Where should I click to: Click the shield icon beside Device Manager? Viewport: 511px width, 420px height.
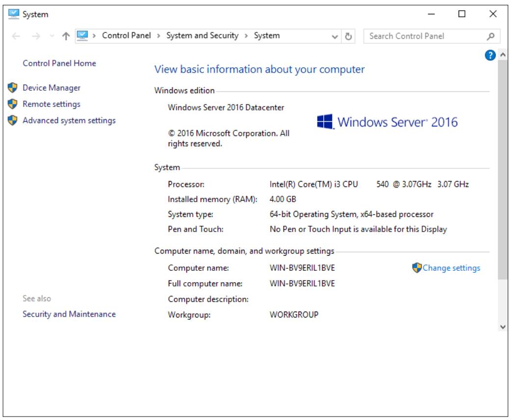click(x=12, y=87)
